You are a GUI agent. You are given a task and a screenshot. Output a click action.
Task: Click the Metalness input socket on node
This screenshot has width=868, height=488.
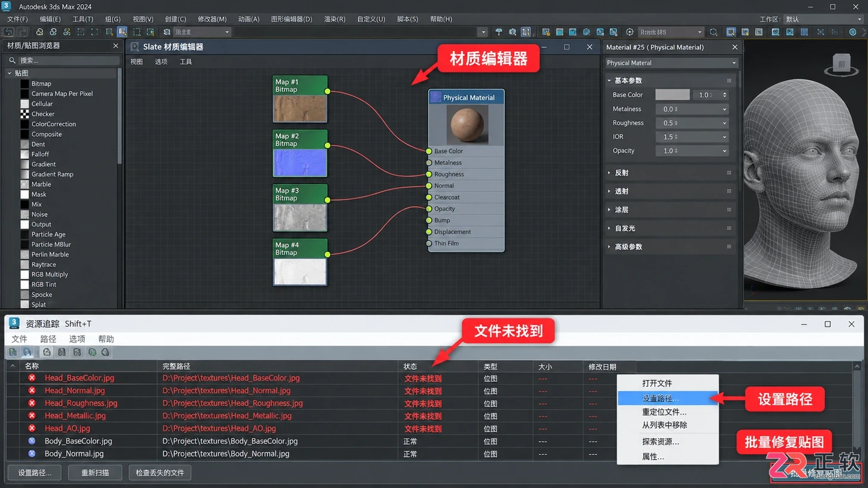click(429, 163)
